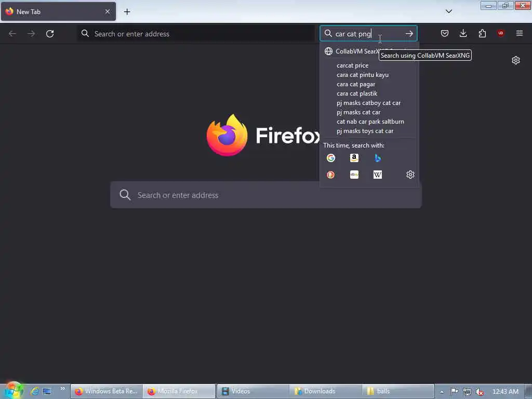Switch to Mozilla Firefox taskbar button
The width and height of the screenshot is (532, 399).
tap(179, 391)
